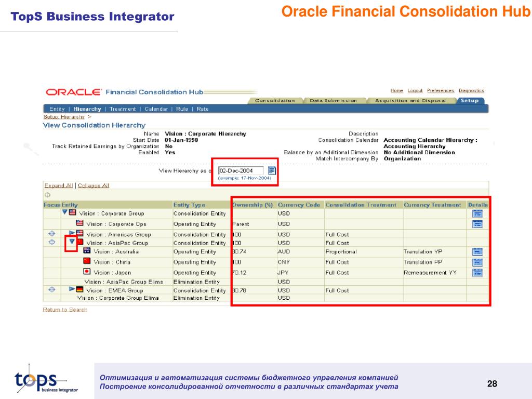The width and height of the screenshot is (532, 399).
Task: Click the Setup: Hierarchy breadcrumb
Action: click(64, 117)
